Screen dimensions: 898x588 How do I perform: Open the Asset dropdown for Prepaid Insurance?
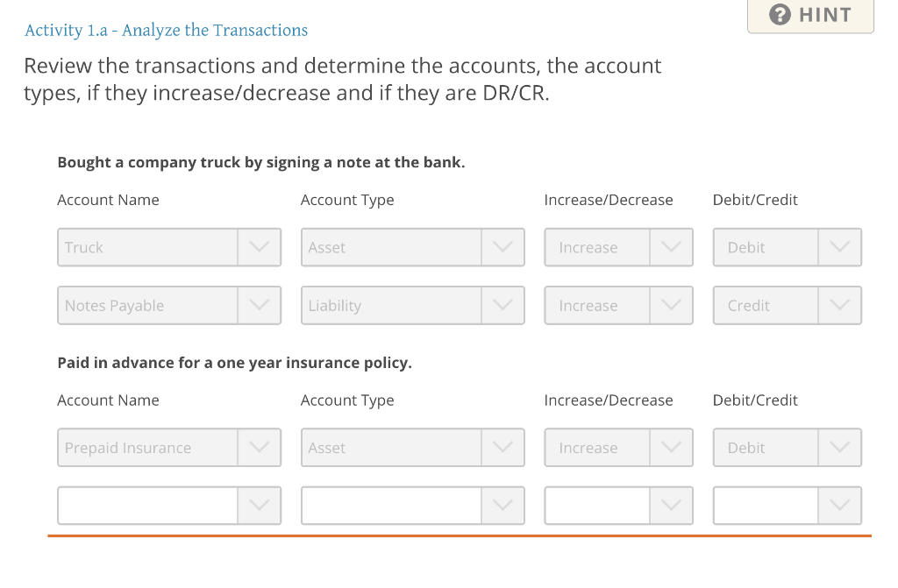[503, 447]
